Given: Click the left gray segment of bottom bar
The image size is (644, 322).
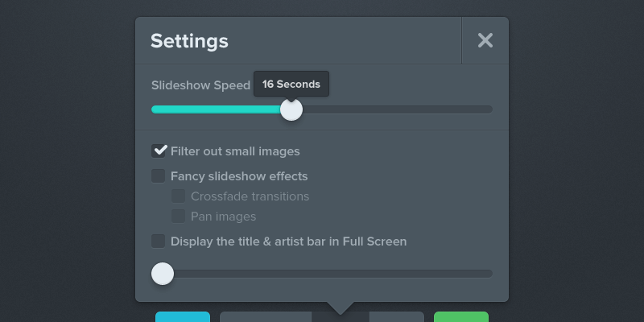Looking at the screenshot, I should pos(266,317).
